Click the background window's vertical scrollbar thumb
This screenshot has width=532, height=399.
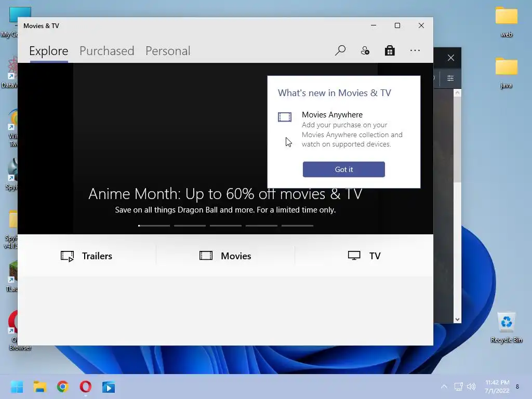[x=457, y=139]
